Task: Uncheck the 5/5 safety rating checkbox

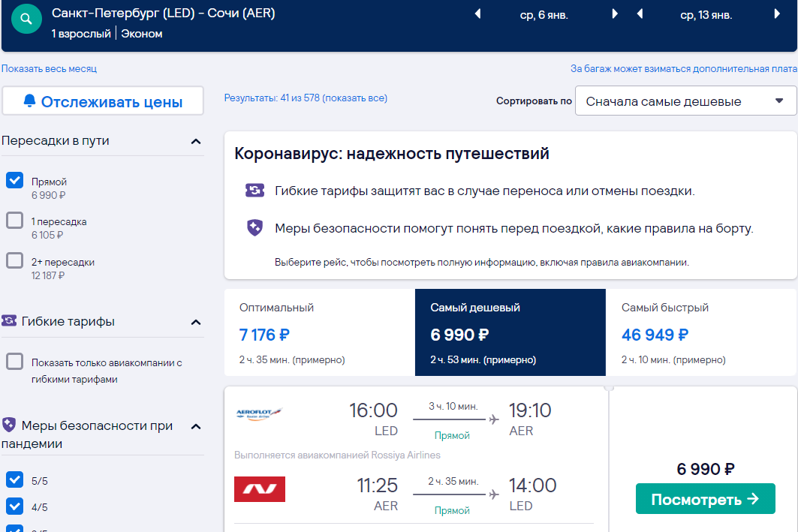Action: pos(15,479)
